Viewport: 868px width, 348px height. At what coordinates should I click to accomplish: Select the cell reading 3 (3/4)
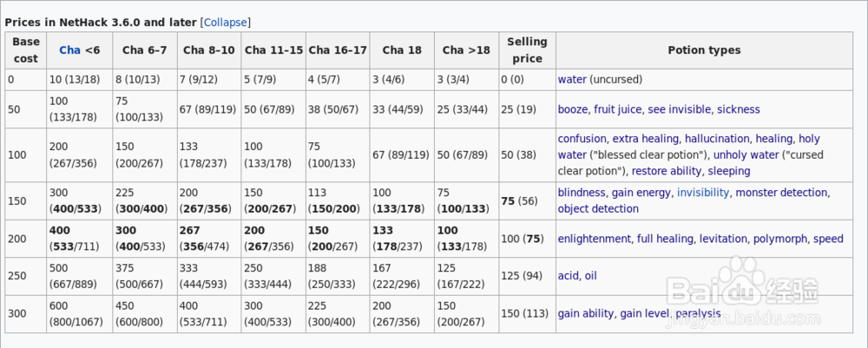tap(466, 80)
